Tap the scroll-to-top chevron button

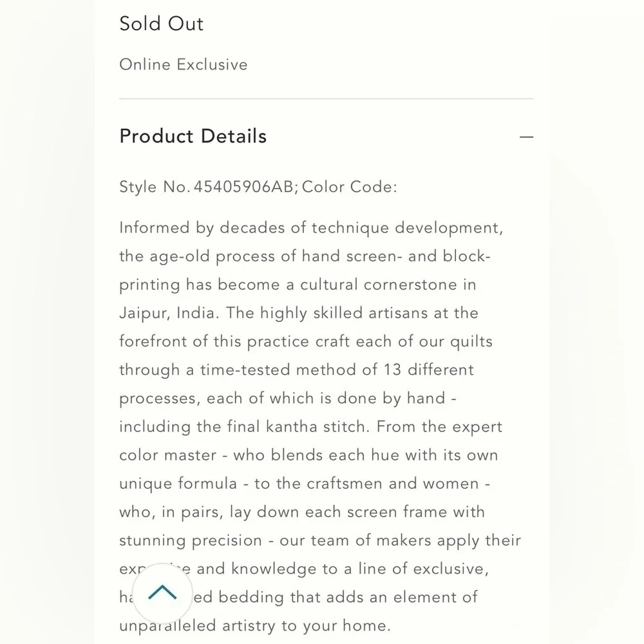(162, 594)
